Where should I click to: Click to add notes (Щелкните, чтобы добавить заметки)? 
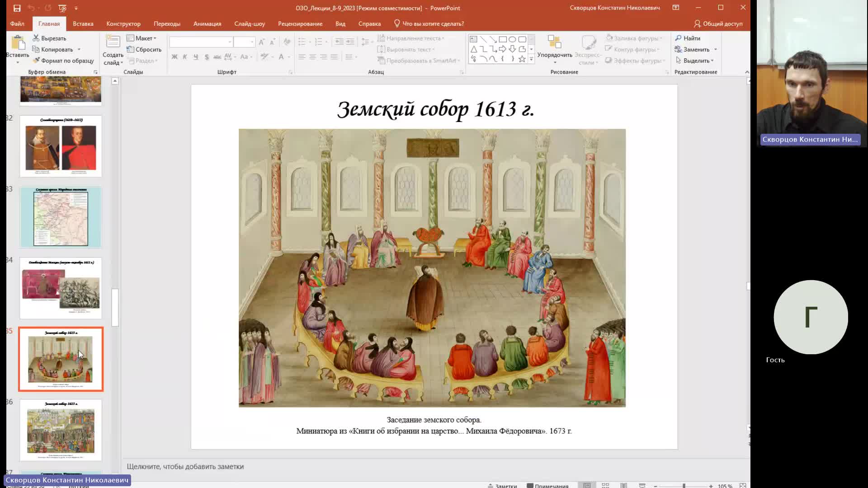[x=185, y=466]
